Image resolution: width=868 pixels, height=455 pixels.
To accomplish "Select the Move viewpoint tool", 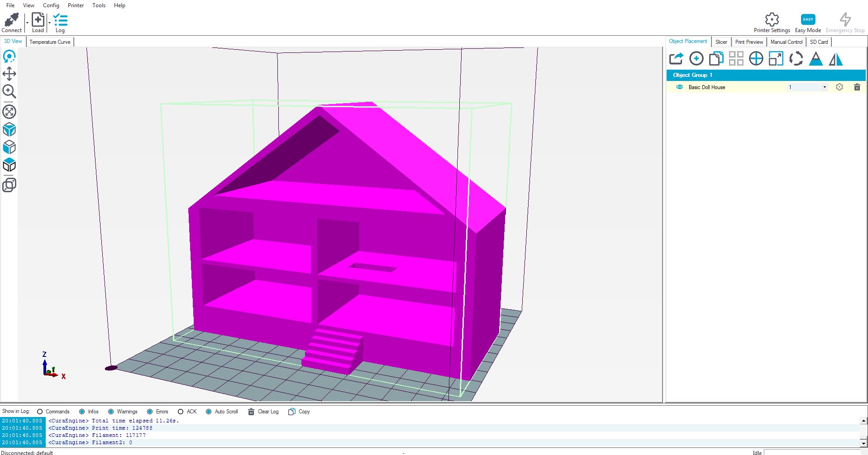I will point(9,74).
